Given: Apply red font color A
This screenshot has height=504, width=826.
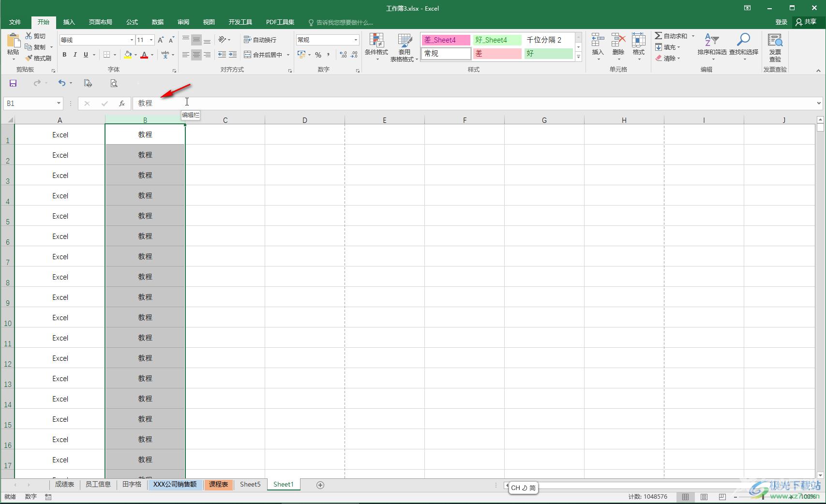Looking at the screenshot, I should click(x=144, y=55).
